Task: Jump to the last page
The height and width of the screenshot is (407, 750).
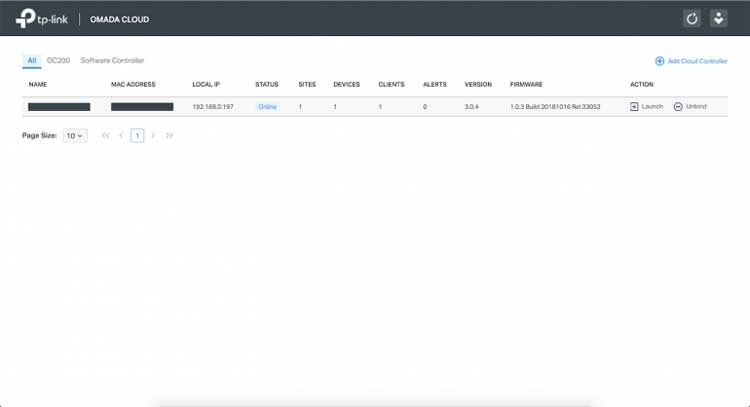Action: (169, 136)
